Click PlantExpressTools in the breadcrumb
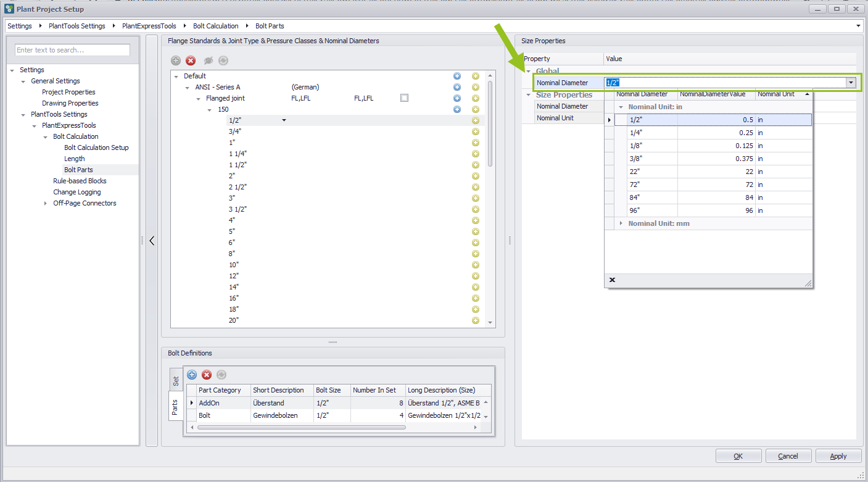Viewport: 868px width, 482px height. click(x=149, y=26)
